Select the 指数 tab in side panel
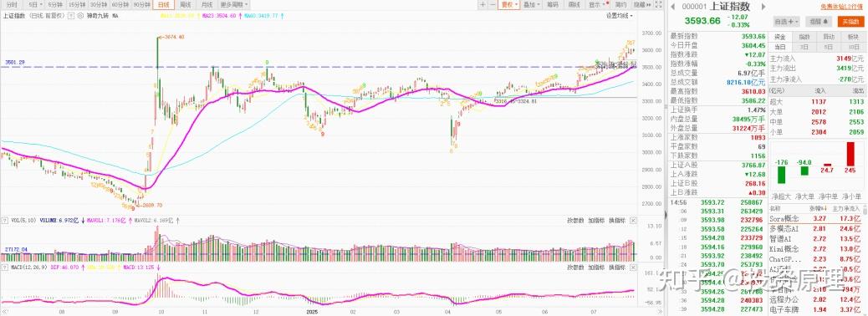Screen dimensions: 868x316 tap(804, 37)
